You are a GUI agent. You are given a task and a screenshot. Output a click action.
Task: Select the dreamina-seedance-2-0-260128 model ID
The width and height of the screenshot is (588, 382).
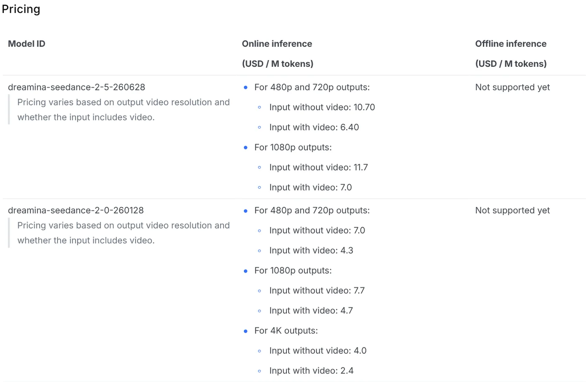click(x=76, y=210)
